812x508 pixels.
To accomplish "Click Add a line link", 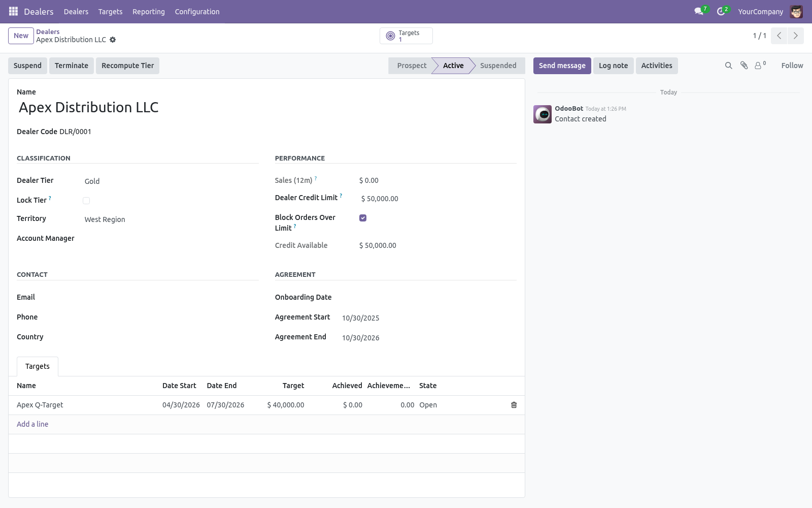I will (32, 424).
